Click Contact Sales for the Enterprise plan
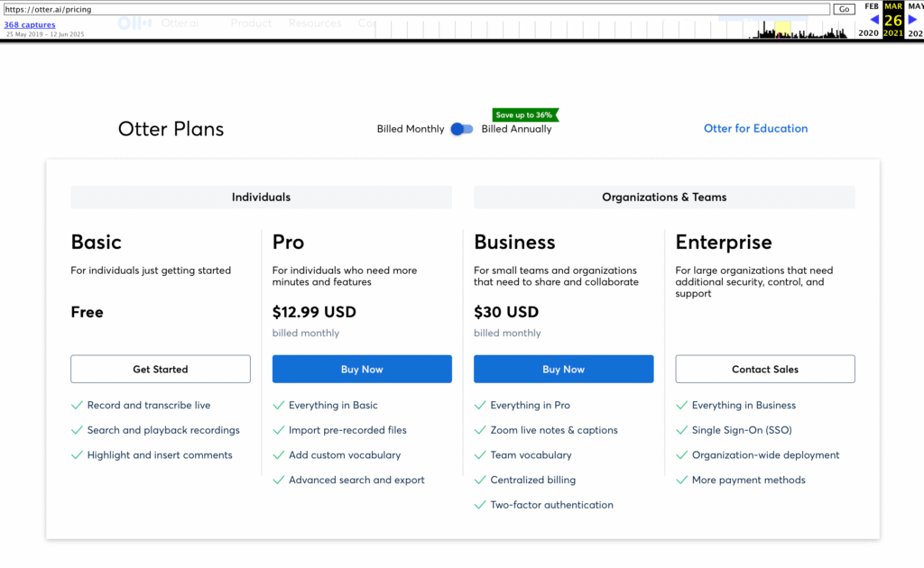This screenshot has height=568, width=924. coord(765,369)
